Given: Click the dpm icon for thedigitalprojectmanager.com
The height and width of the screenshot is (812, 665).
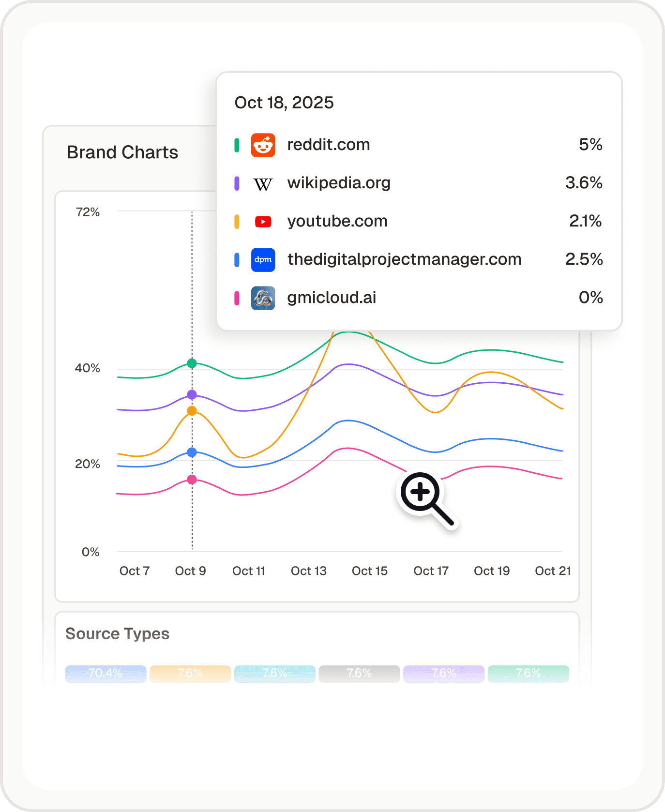Looking at the screenshot, I should (263, 259).
